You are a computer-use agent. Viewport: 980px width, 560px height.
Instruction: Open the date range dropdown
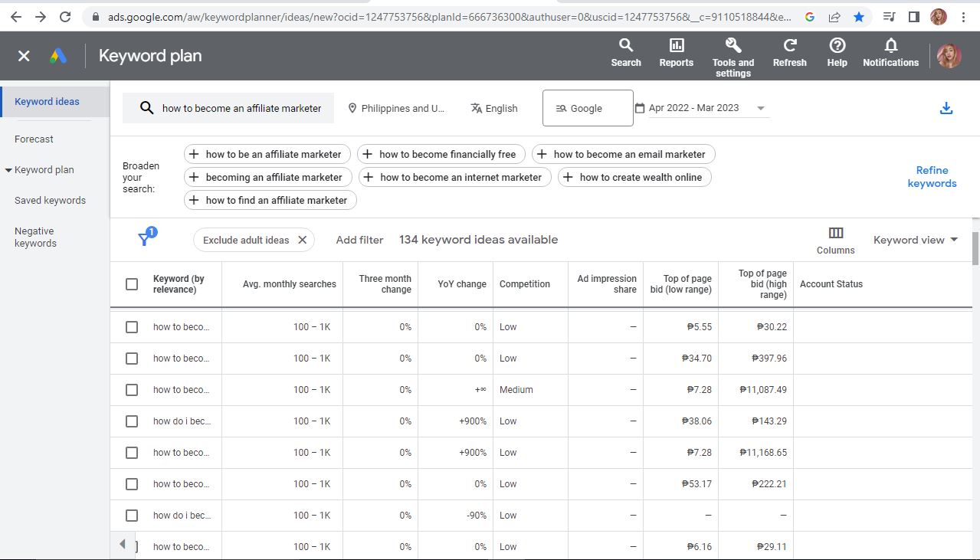pos(760,108)
